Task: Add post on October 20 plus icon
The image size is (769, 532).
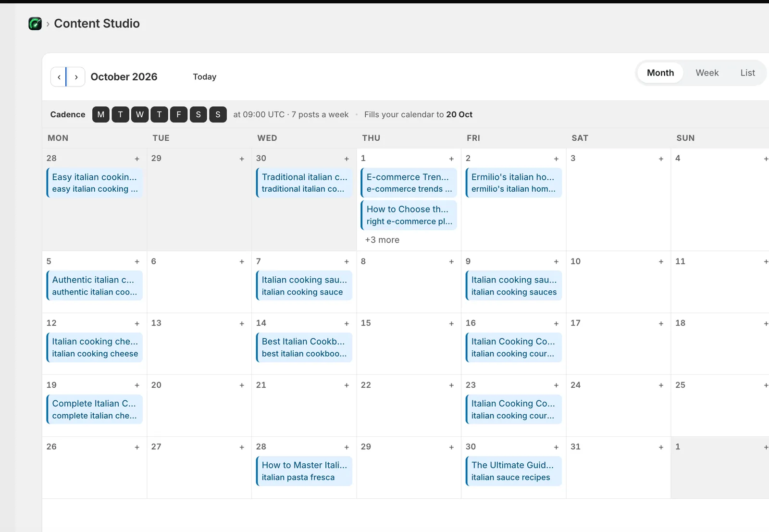Action: 242,385
